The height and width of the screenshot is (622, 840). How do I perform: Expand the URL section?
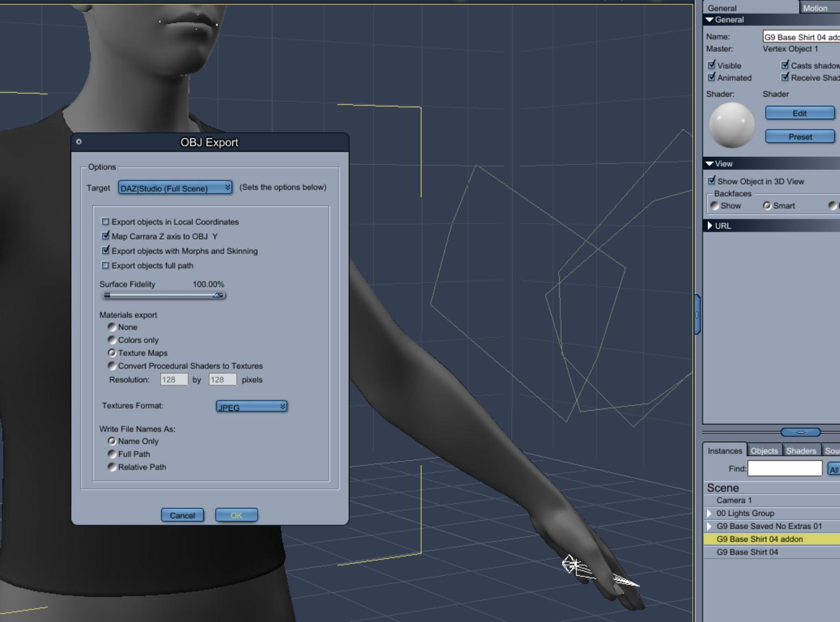point(710,226)
